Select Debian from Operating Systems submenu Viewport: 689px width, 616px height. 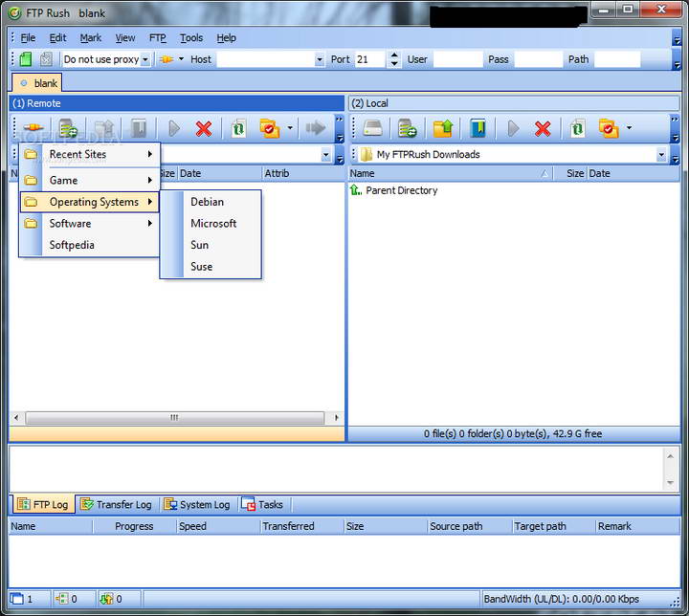click(x=211, y=202)
